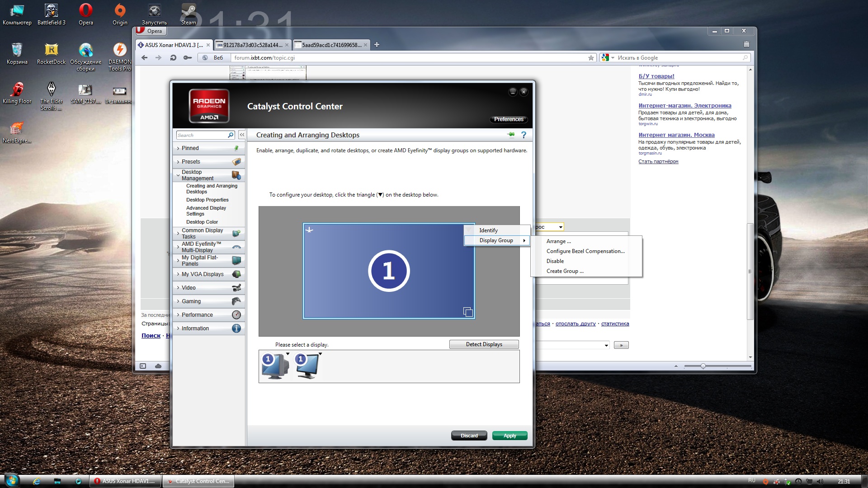Open The Elder Scrolls desktop shortcut
The width and height of the screenshot is (868, 488).
(51, 96)
